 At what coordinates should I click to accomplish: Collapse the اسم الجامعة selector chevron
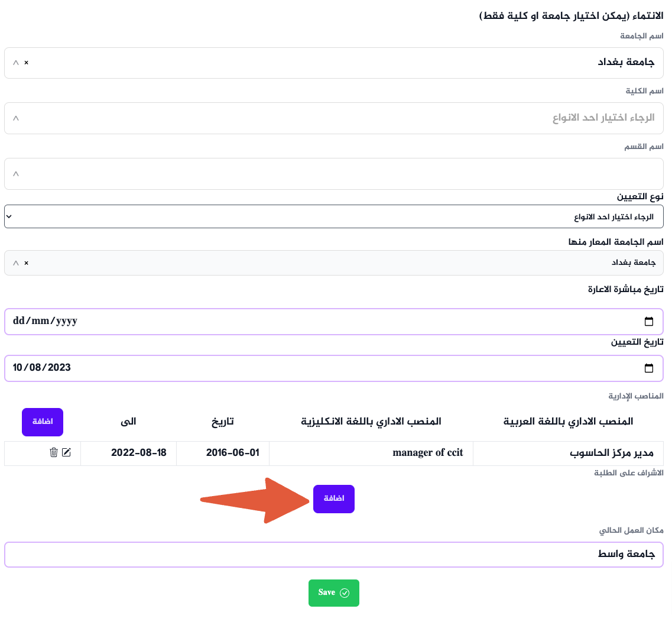15,63
